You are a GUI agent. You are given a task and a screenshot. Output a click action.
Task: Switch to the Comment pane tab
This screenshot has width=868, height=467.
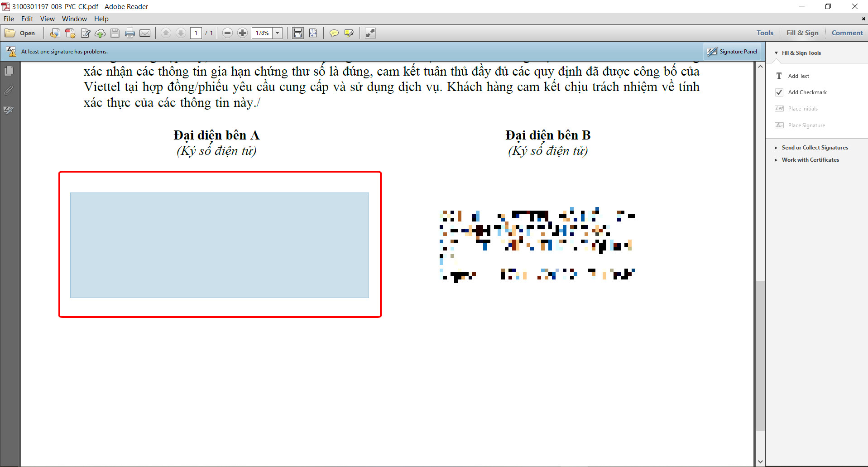[x=847, y=33]
